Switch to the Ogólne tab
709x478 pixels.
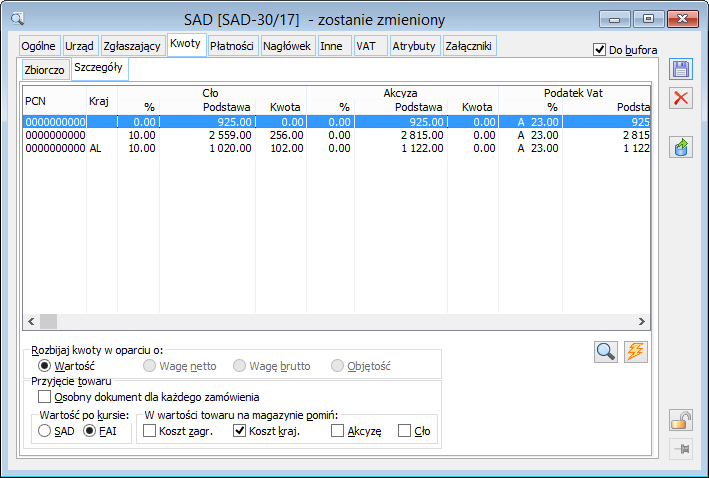click(38, 46)
